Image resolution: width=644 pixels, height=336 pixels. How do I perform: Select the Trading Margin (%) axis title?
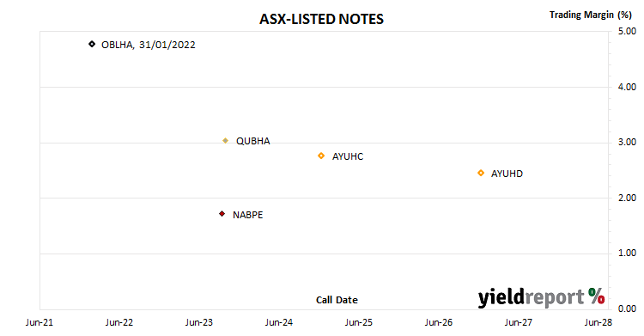click(591, 15)
